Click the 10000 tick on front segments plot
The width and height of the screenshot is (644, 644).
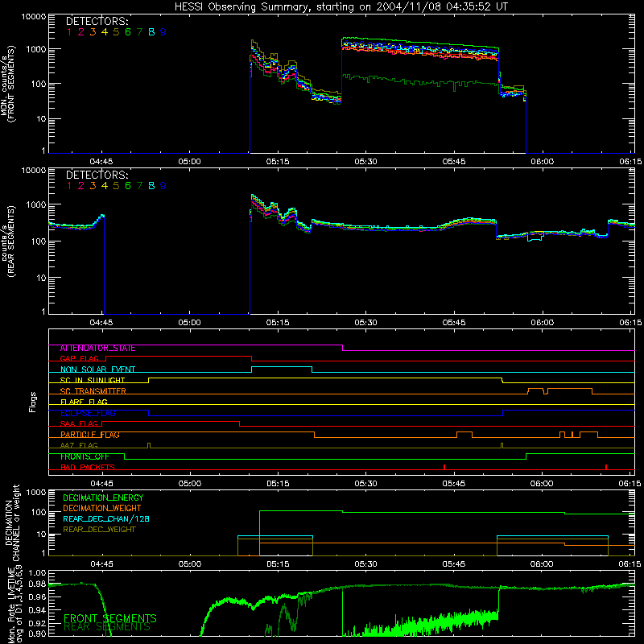[33, 16]
